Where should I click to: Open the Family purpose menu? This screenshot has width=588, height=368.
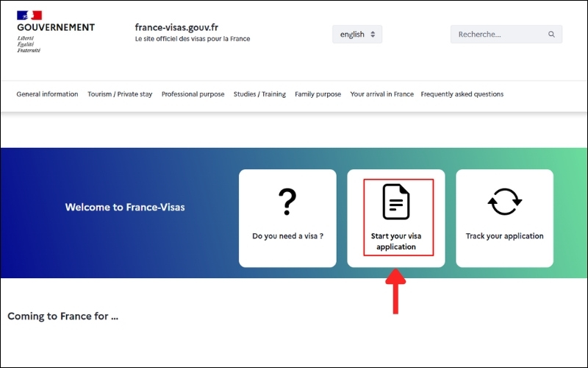(318, 94)
